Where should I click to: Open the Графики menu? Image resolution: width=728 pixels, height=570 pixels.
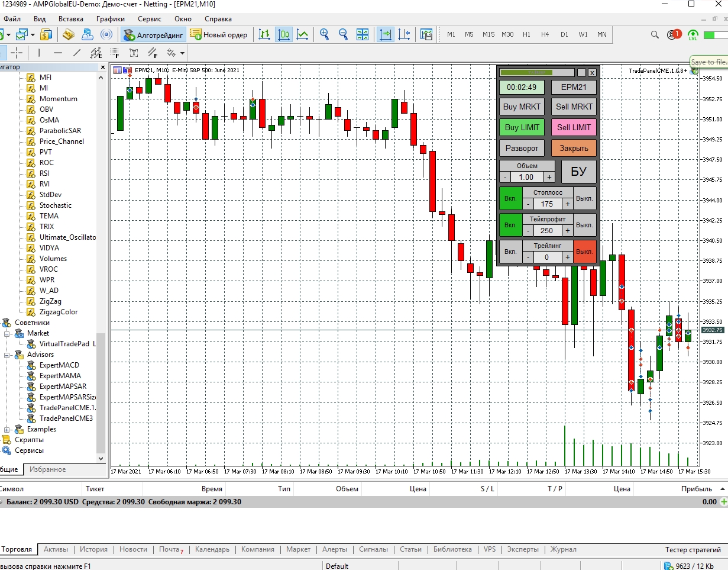coord(111,19)
